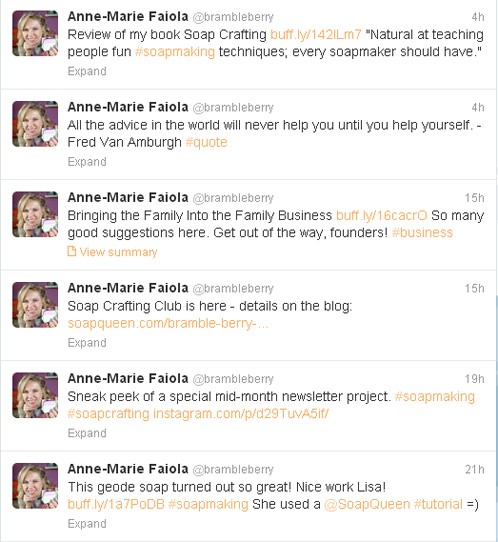Click the View summary document icon
The width and height of the screenshot is (498, 542).
(x=72, y=251)
